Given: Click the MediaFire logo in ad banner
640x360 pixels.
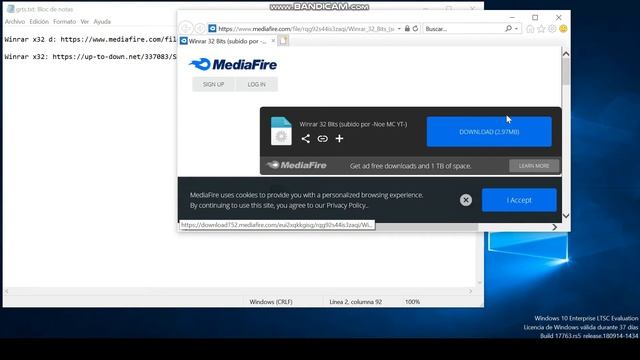Looking at the screenshot, I should (297, 165).
